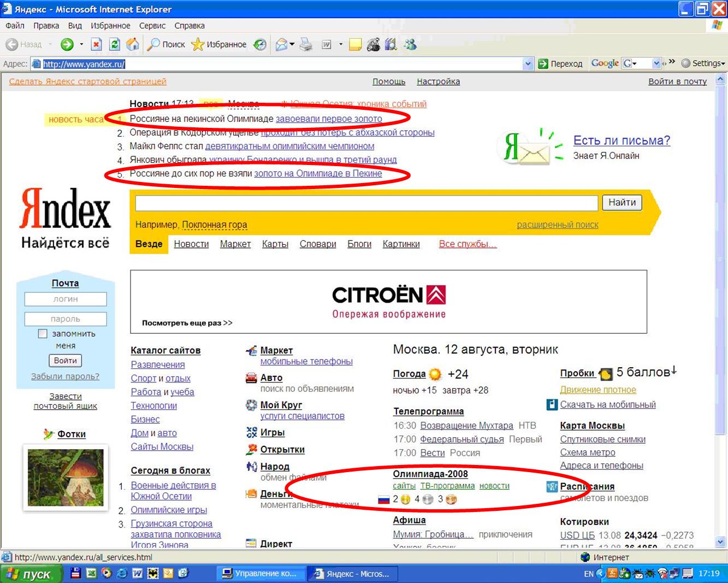The height and width of the screenshot is (583, 728).
Task: Open the Вид menu
Action: click(x=75, y=26)
